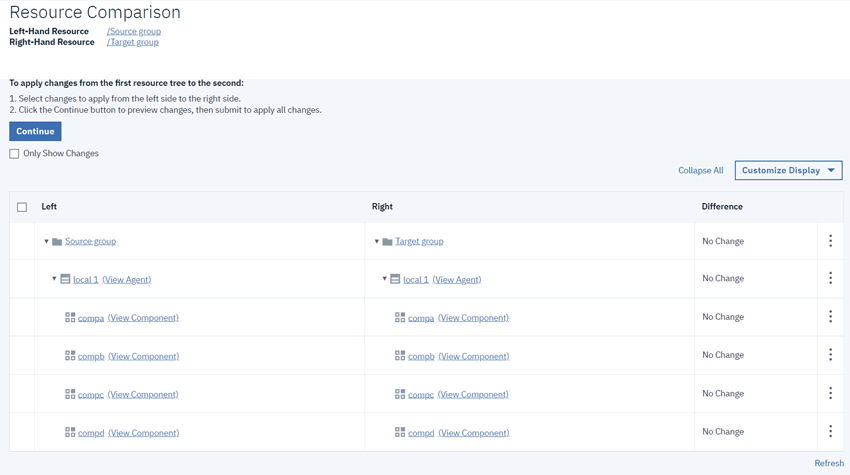Click the right compd component icon
The image size is (850, 475).
coord(400,432)
